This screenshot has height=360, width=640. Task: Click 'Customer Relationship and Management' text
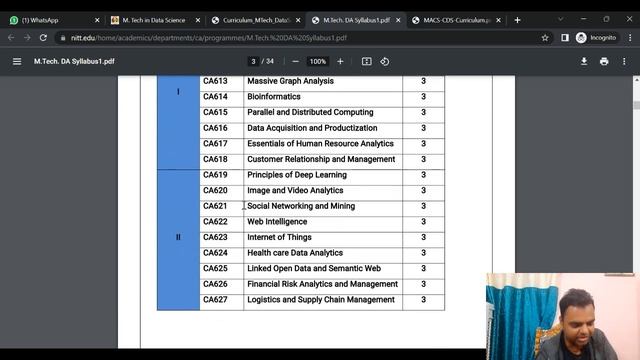coord(321,159)
